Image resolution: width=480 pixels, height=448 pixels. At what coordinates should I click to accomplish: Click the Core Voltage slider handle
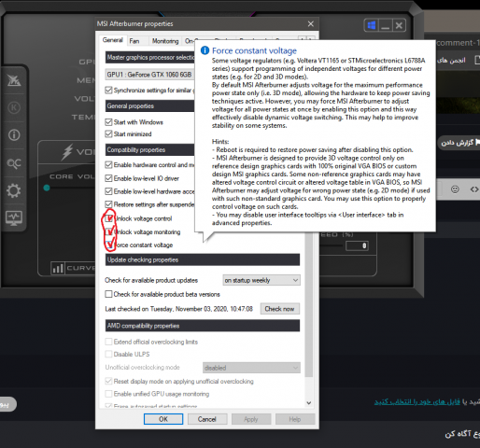(47, 188)
